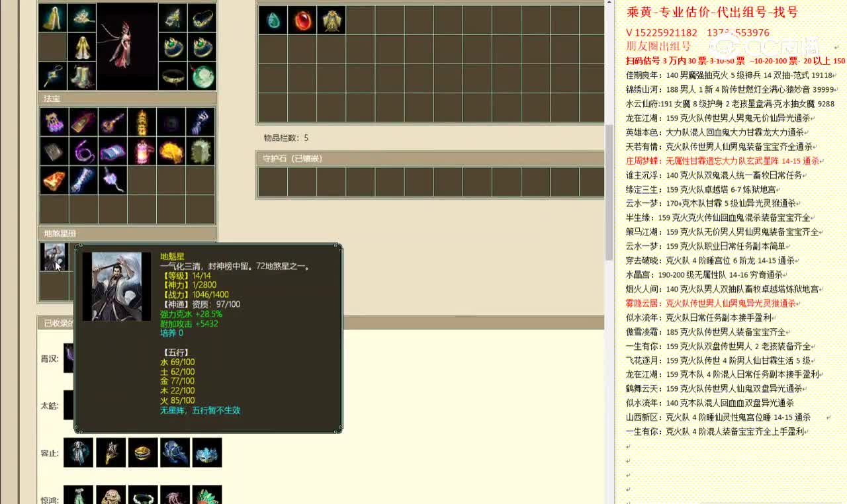Click the boots equipment icon
The width and height of the screenshot is (847, 504).
point(82,76)
